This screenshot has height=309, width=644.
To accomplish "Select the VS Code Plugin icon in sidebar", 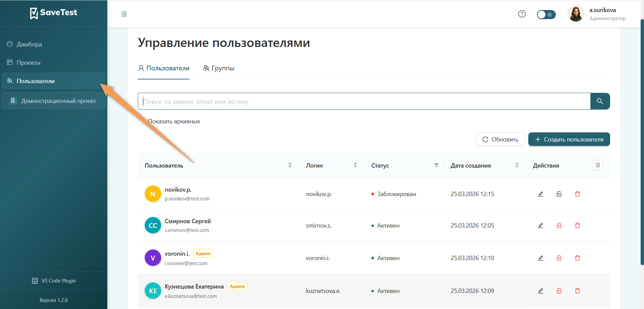I will 35,281.
